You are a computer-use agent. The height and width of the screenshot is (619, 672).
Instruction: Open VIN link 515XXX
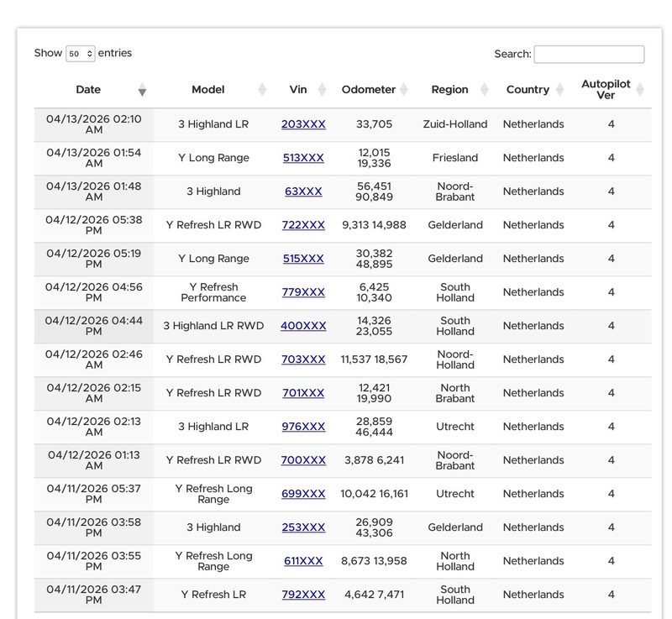[x=303, y=259]
